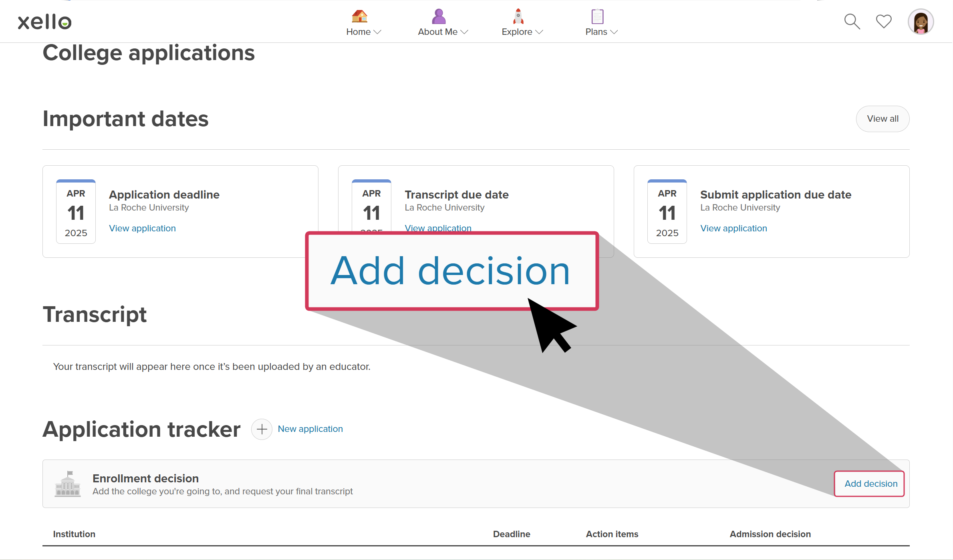The image size is (953, 560).
Task: Click the rocket icon above Explore
Action: pyautogui.click(x=518, y=16)
